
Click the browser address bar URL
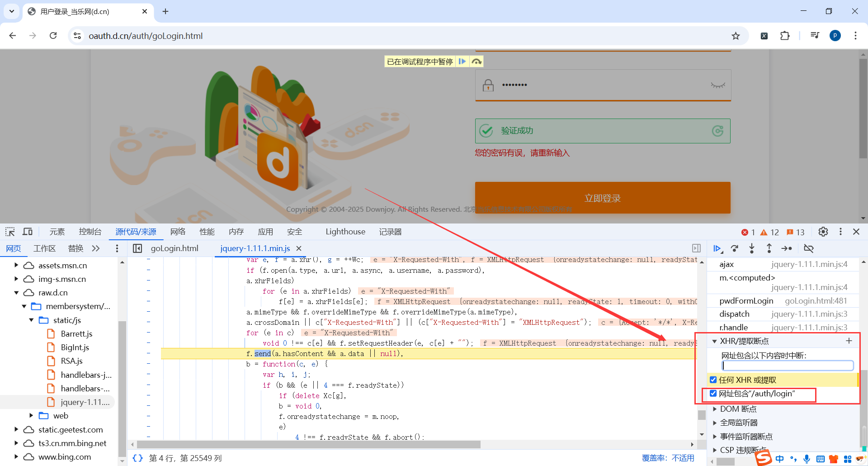[x=146, y=36]
